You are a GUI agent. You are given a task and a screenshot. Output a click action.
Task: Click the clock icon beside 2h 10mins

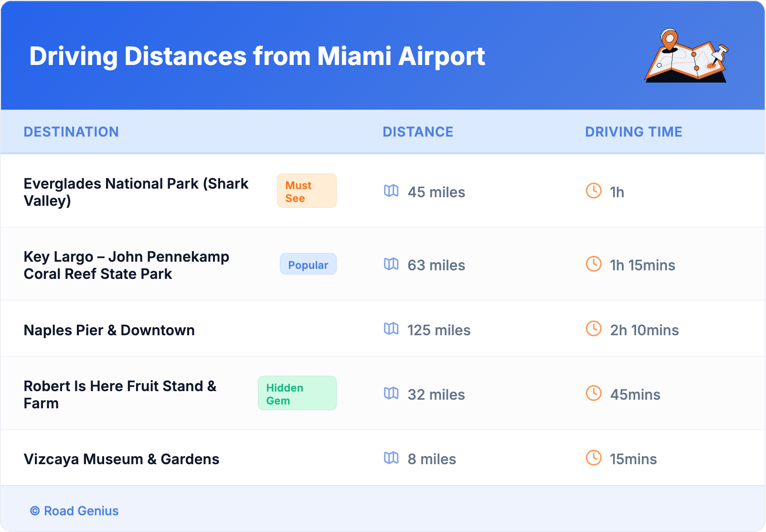coord(594,329)
